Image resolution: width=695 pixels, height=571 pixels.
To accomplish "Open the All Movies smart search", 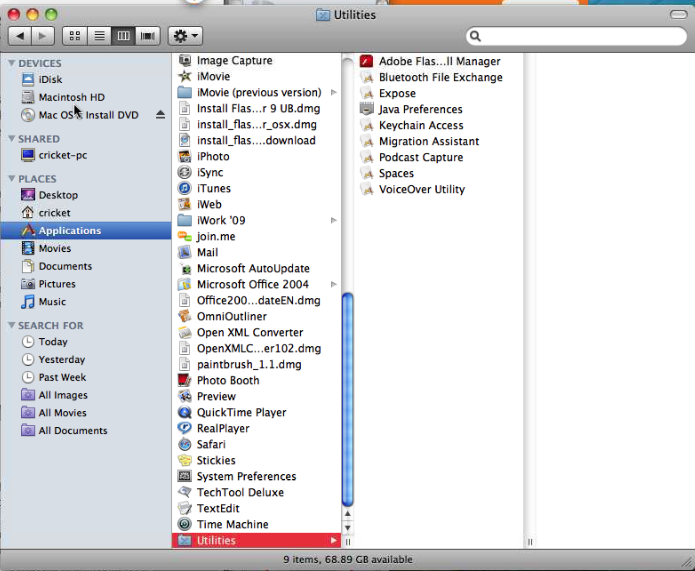I will [x=86, y=413].
